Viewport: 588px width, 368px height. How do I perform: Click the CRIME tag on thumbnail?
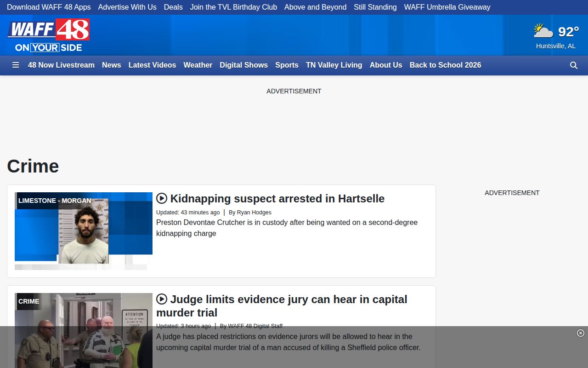[x=28, y=301]
